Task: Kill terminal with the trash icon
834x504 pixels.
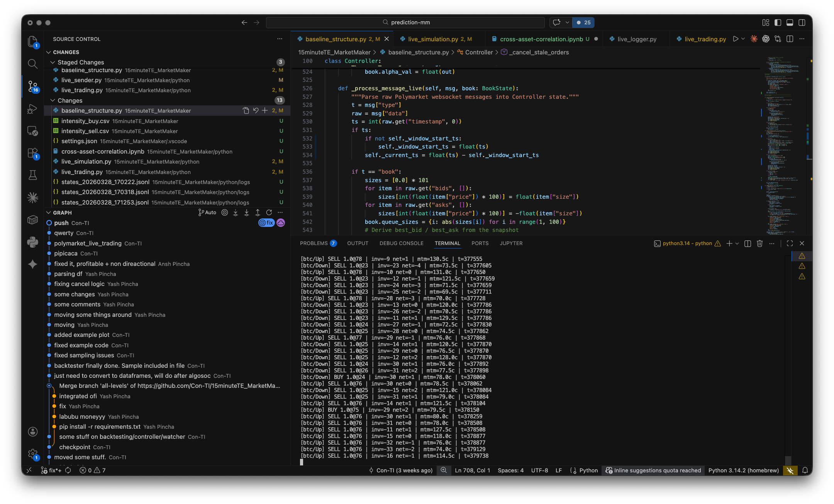Action: 759,244
